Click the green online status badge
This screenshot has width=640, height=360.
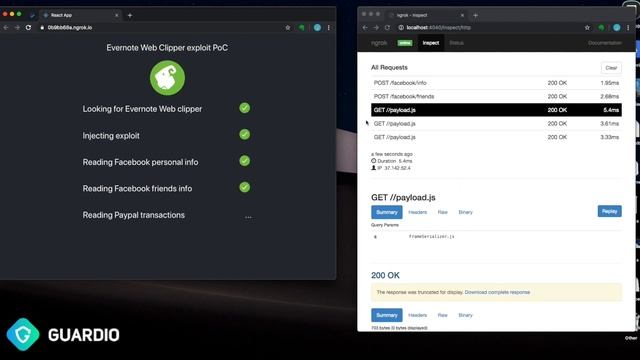(405, 43)
